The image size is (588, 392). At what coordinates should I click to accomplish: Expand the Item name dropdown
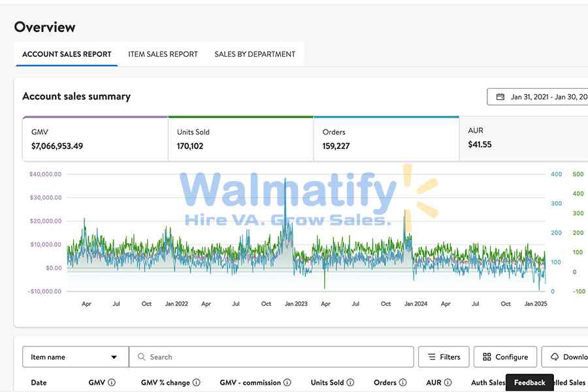tap(75, 357)
